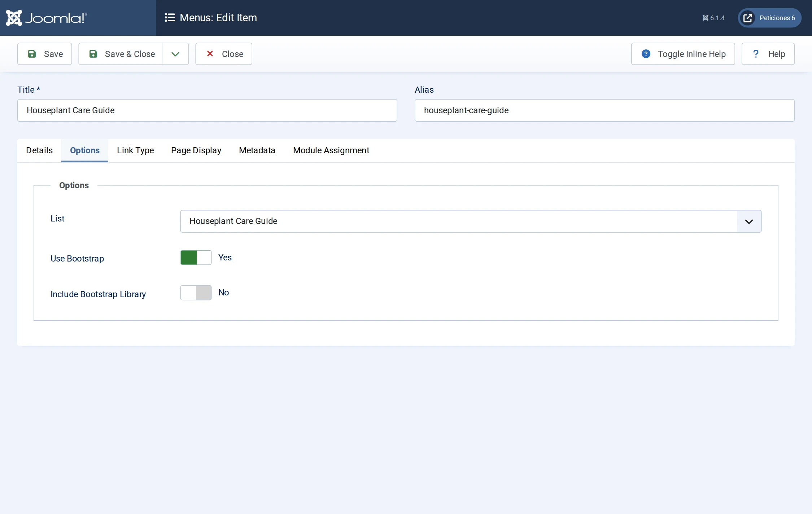Click the menu list icon beside Menus: Edit Item

tap(170, 18)
